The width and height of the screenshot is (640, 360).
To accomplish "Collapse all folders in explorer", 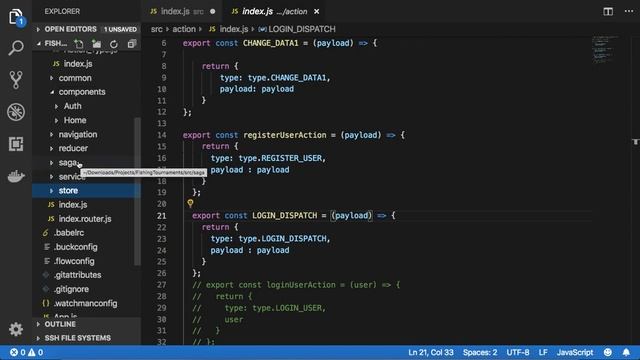I will 131,44.
